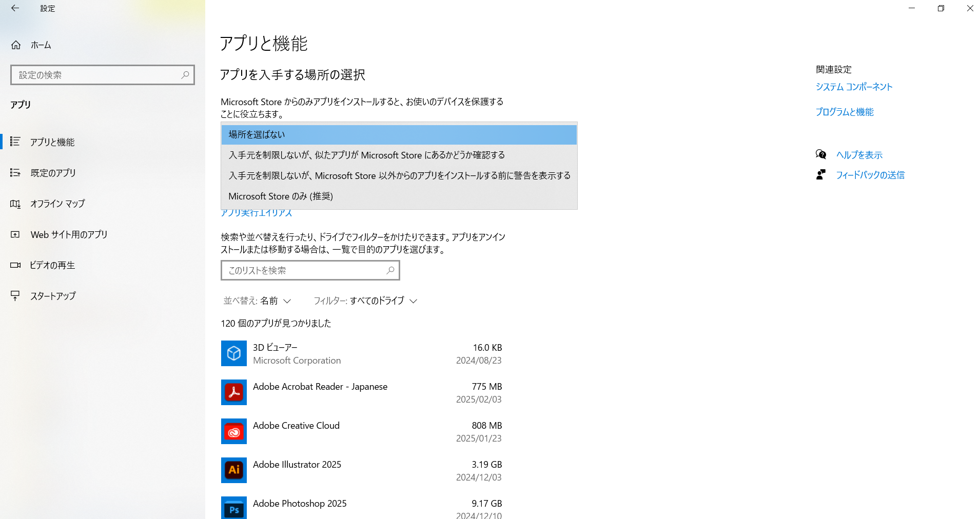980x519 pixels.
Task: Click the Adobe Acrobat Reader icon
Action: coord(234,392)
